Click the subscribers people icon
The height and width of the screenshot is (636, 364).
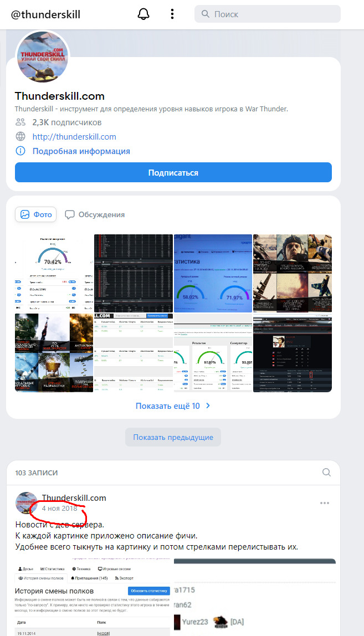pos(20,122)
